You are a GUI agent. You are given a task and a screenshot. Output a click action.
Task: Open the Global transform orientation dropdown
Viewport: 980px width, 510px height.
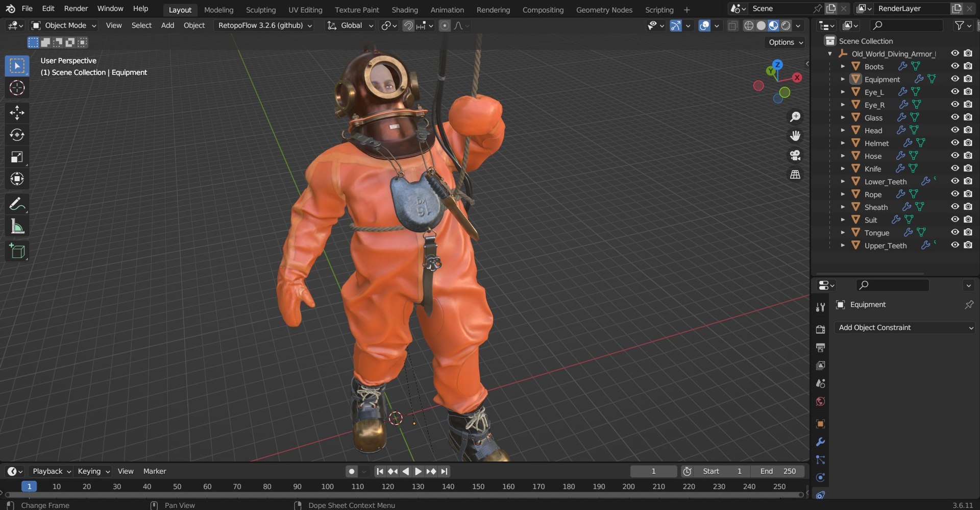pyautogui.click(x=351, y=26)
